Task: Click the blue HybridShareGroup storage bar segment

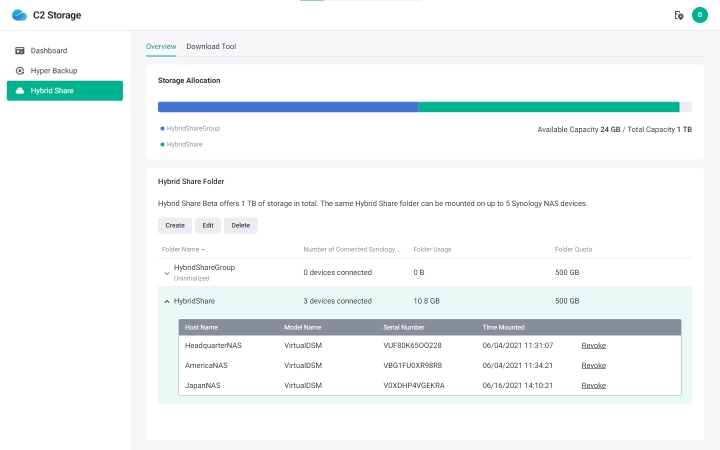Action: click(288, 107)
